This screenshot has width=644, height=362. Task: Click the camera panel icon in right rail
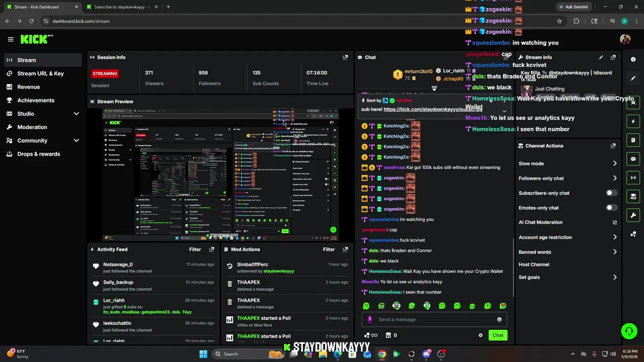[x=633, y=197]
